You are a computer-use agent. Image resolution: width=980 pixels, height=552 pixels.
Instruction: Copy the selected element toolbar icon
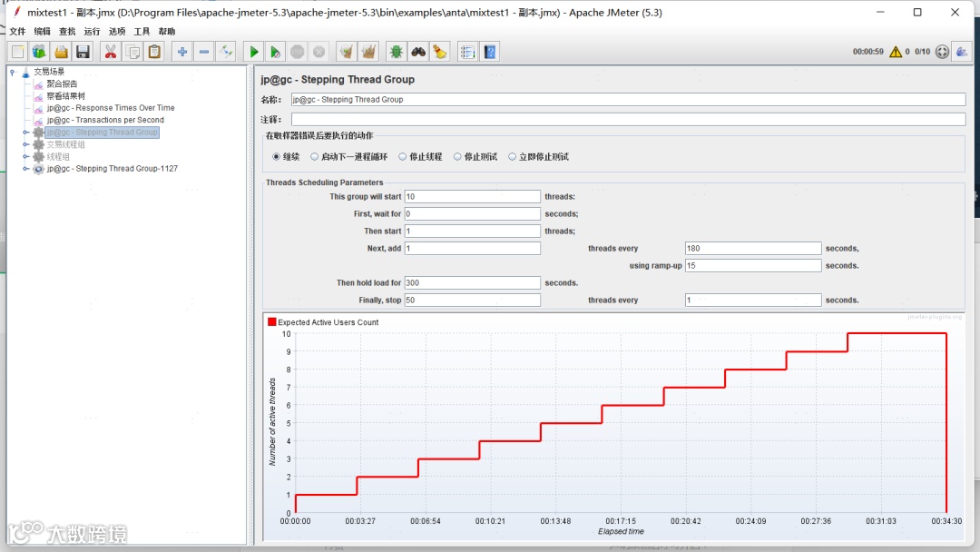coord(132,52)
